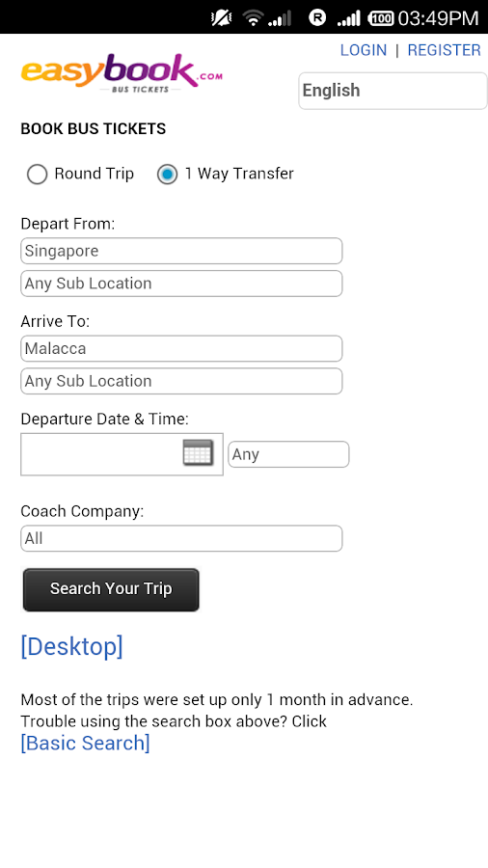The height and width of the screenshot is (868, 488).
Task: Open the Arrive To Malacca dropdown
Action: [181, 349]
